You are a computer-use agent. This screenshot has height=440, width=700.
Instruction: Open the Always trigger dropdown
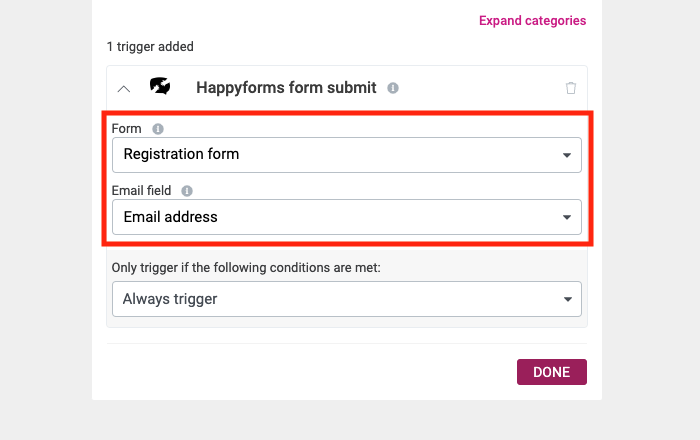coord(346,299)
